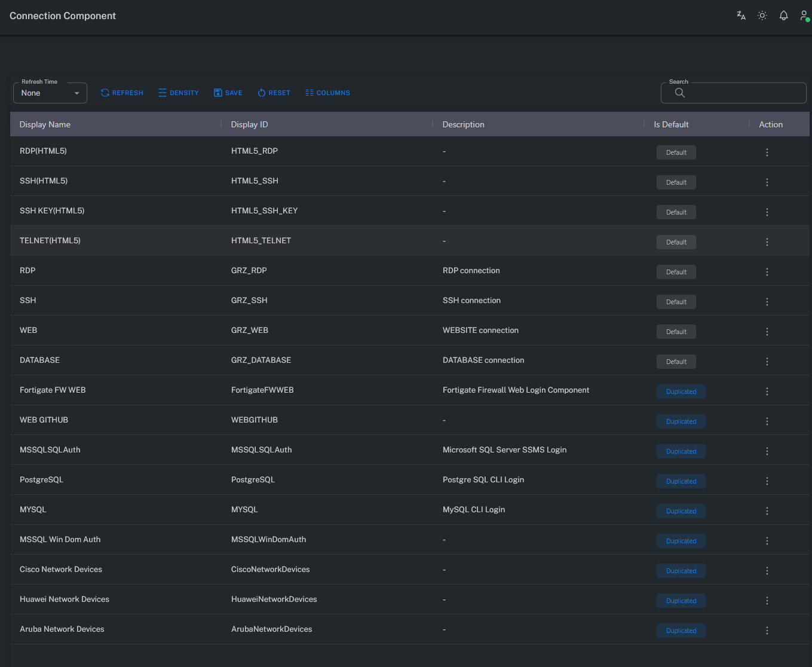812x667 pixels.
Task: Sort by Display ID column header
Action: coord(249,124)
